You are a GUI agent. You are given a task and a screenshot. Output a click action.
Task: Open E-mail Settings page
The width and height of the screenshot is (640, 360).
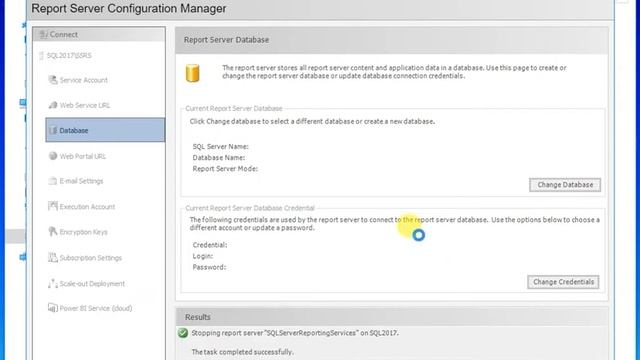[81, 181]
